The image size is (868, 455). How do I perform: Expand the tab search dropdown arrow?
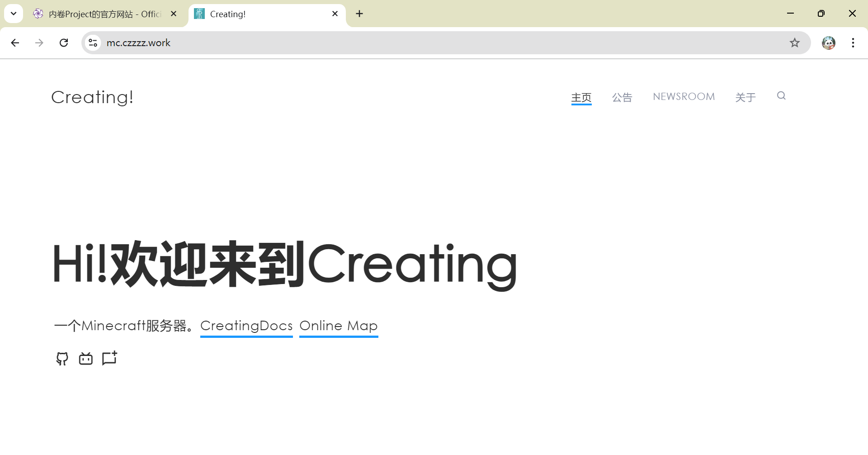point(14,14)
